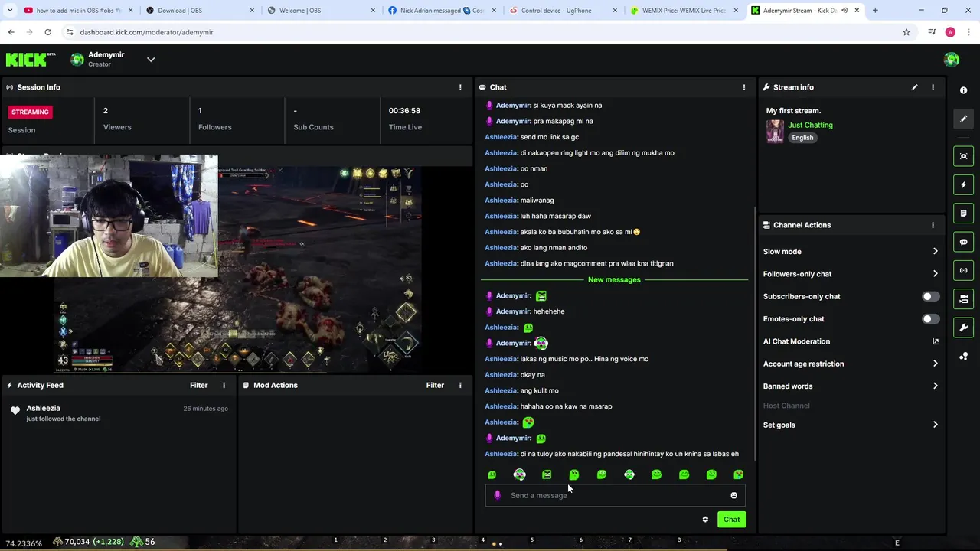Expand Slow mode options
Viewport: 980px width, 551px height.
pos(850,252)
